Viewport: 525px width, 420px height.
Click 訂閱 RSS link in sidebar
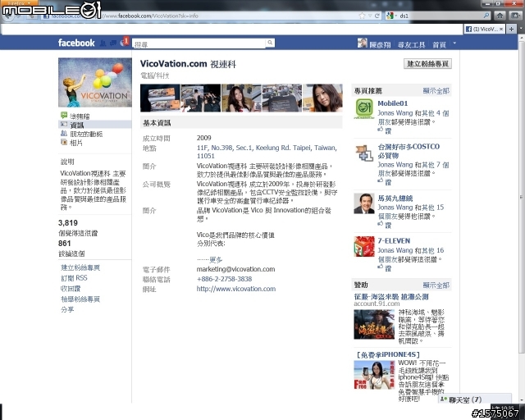[74, 278]
